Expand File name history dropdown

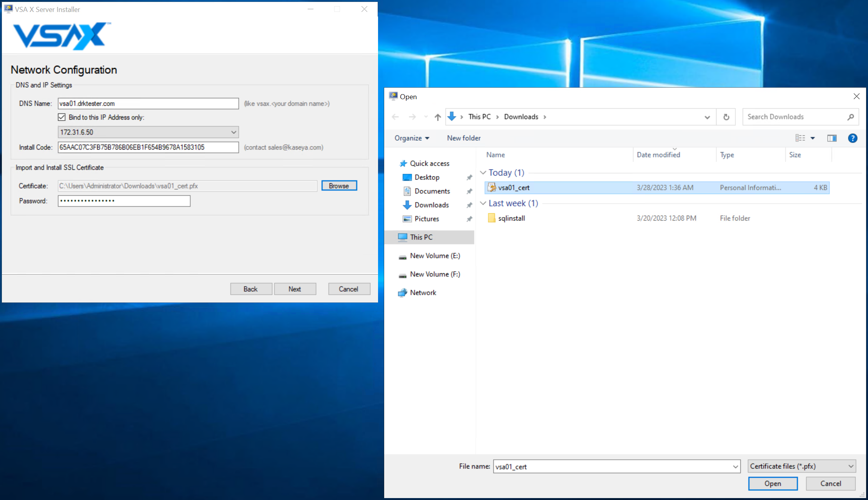tap(735, 467)
